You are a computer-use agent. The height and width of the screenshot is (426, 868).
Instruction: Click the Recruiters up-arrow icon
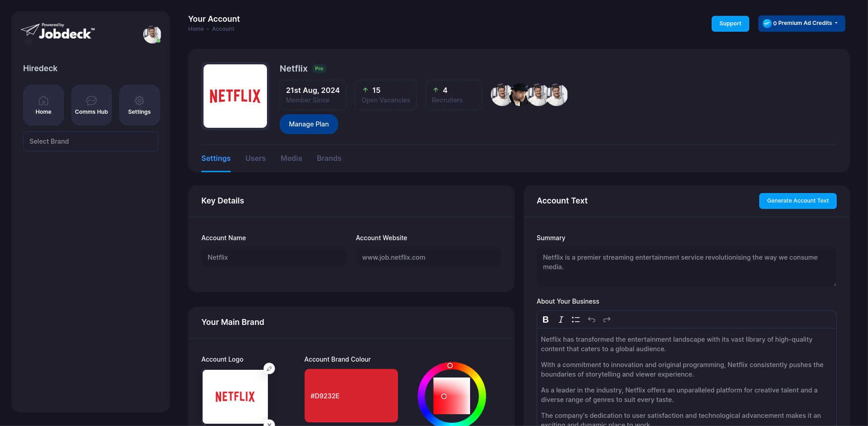(436, 90)
